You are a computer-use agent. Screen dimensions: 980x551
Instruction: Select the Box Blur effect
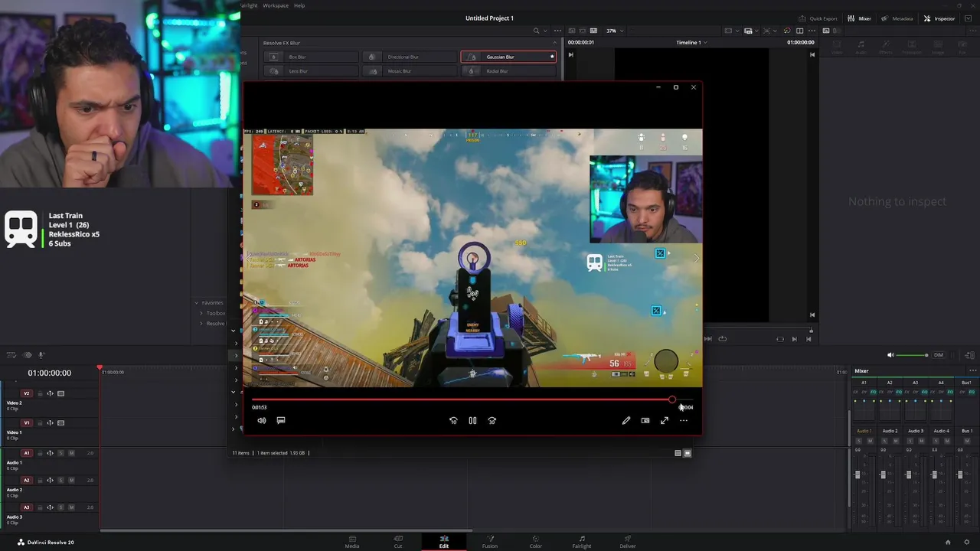click(311, 57)
